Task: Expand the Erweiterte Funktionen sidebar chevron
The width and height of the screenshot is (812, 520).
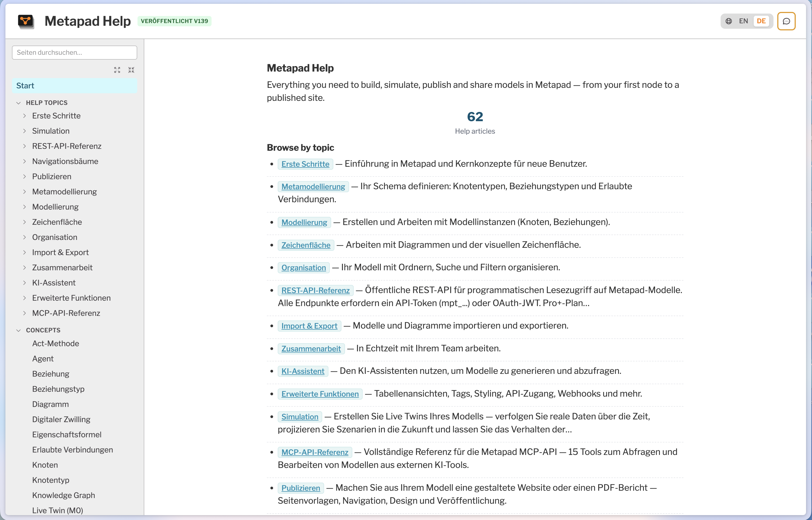Action: point(25,298)
